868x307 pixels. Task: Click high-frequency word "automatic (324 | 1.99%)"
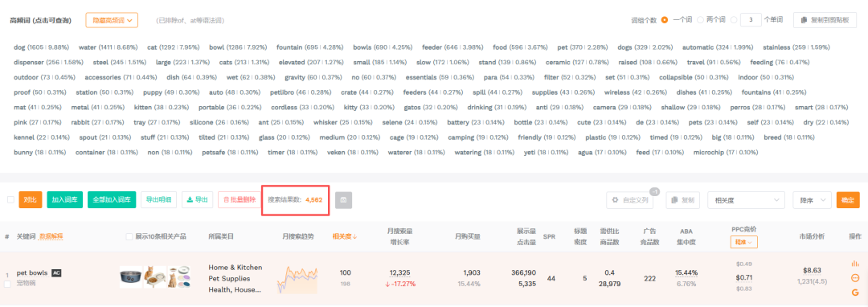coord(718,47)
